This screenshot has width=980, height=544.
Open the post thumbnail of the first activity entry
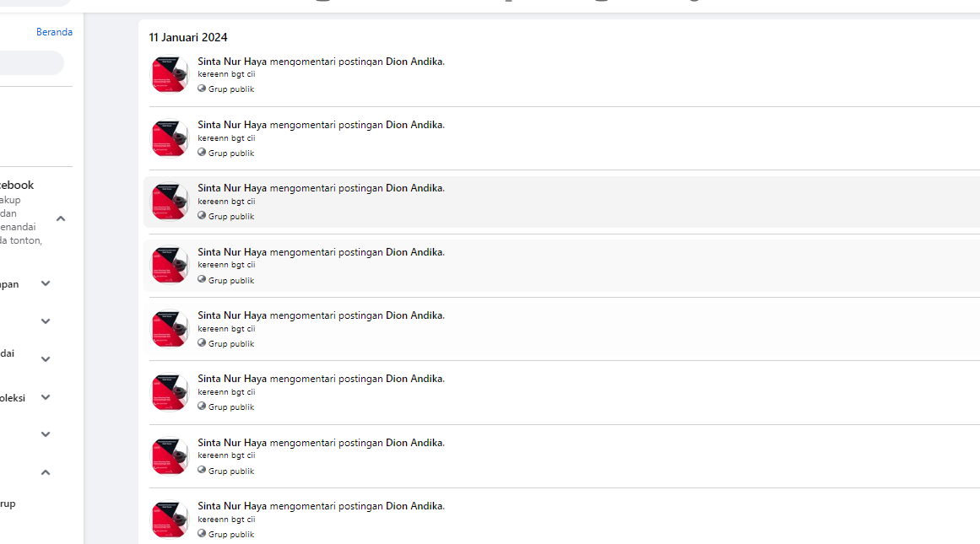click(170, 74)
